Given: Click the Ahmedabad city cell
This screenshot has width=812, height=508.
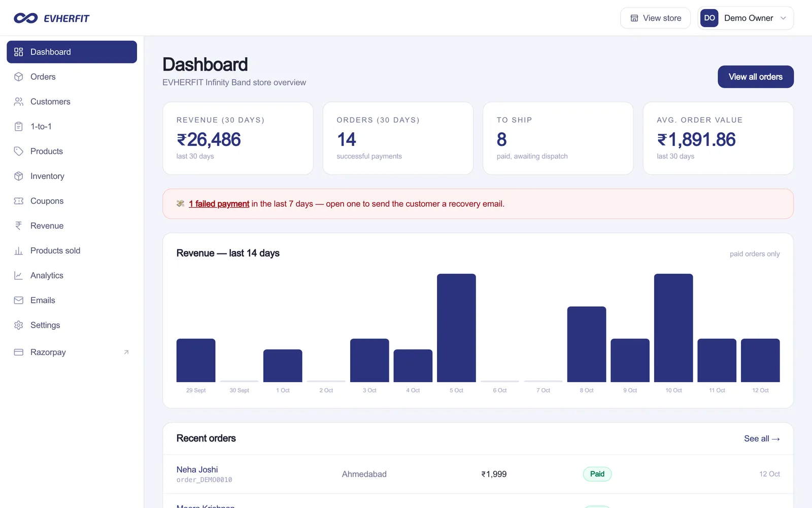Looking at the screenshot, I should [364, 474].
